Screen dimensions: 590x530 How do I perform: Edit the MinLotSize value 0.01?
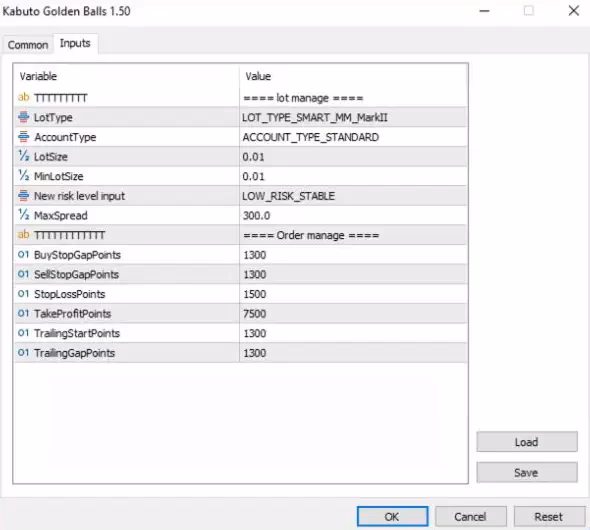tap(353, 176)
